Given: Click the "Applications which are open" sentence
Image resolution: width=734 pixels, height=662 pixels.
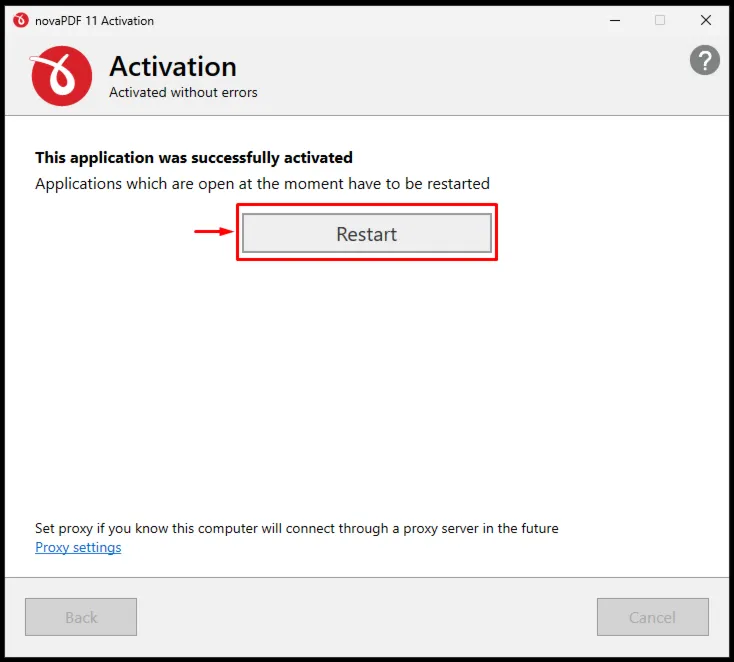Looking at the screenshot, I should [x=262, y=184].
